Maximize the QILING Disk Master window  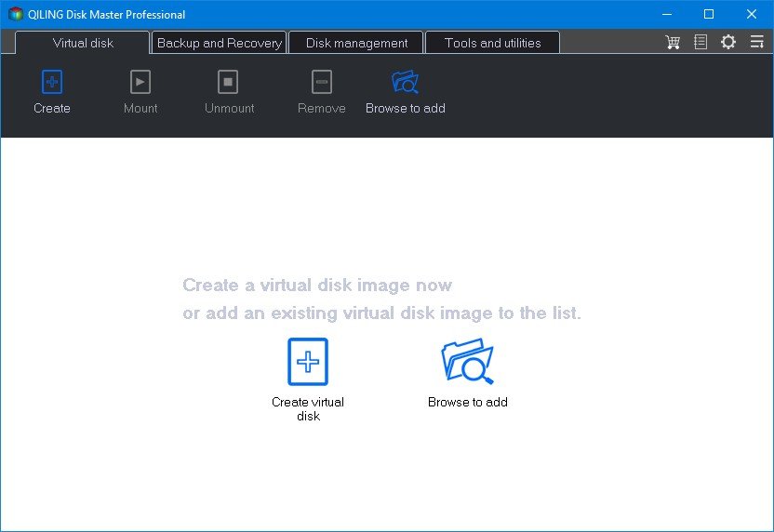[709, 14]
